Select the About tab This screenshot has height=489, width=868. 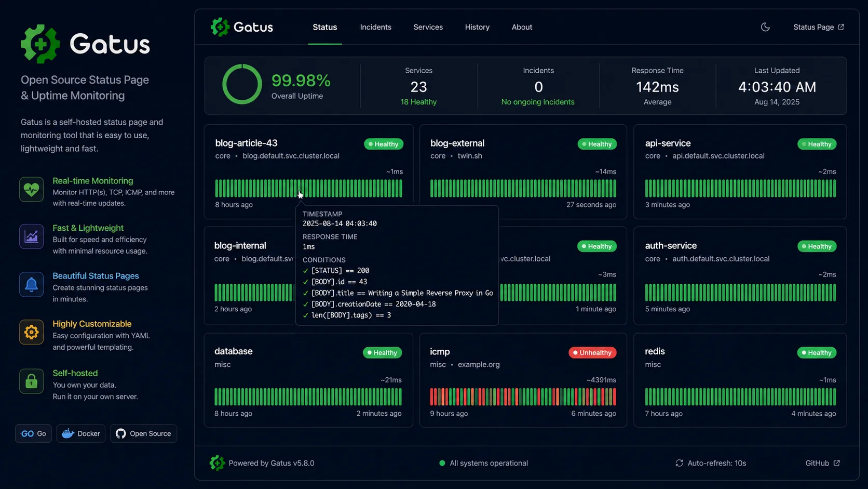pyautogui.click(x=522, y=27)
